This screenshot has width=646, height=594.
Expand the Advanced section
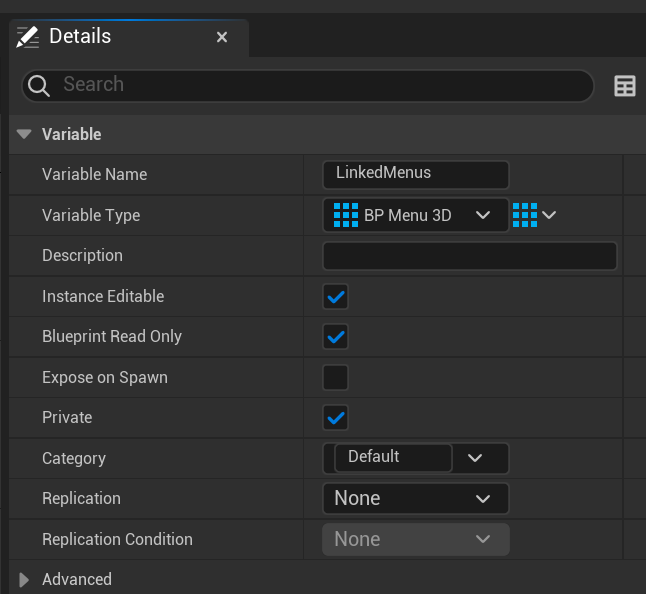pyautogui.click(x=24, y=579)
